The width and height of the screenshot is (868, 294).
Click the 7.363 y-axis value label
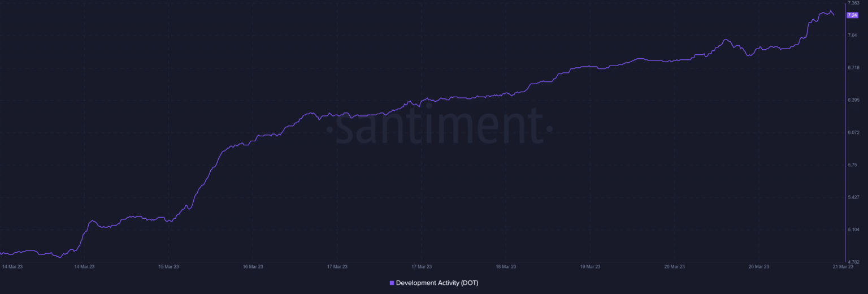pyautogui.click(x=853, y=3)
